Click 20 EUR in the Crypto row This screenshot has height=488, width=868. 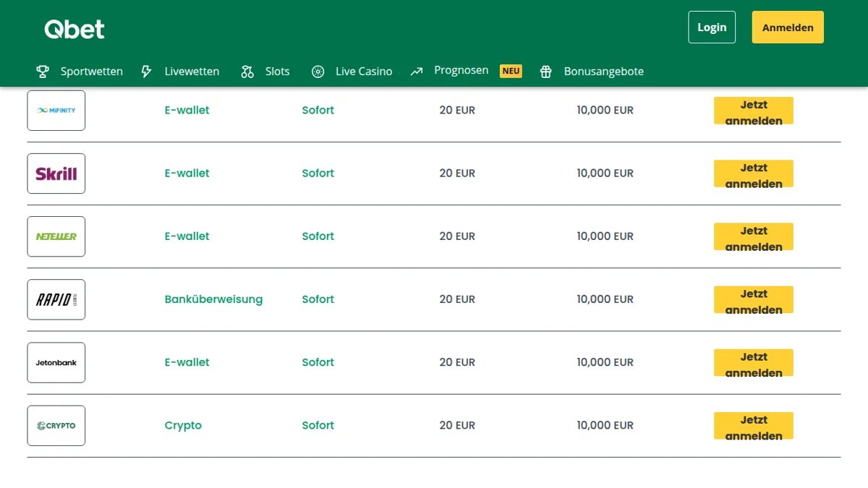(457, 425)
